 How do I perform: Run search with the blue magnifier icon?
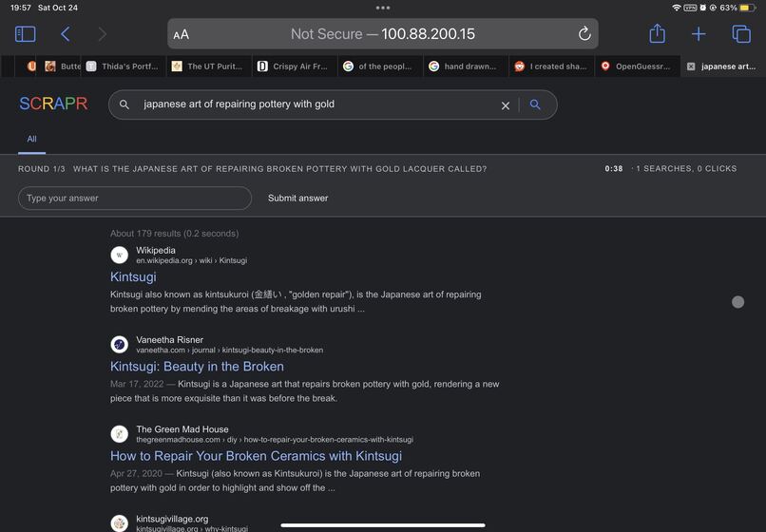click(535, 104)
